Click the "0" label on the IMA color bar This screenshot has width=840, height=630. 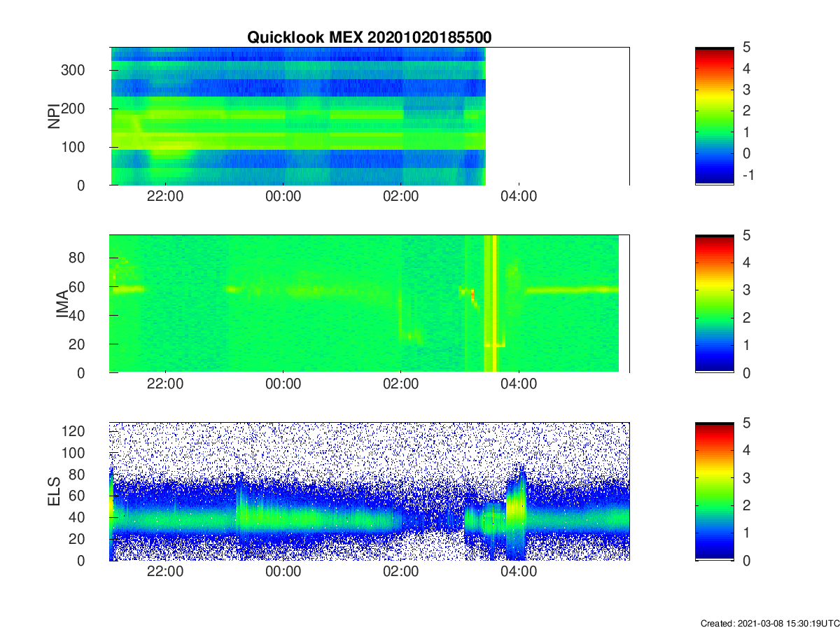(746, 372)
